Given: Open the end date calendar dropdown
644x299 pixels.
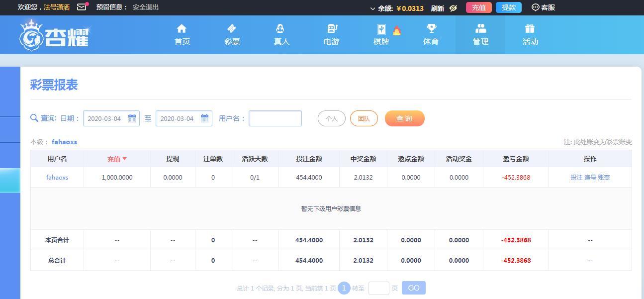Looking at the screenshot, I should coord(204,118).
